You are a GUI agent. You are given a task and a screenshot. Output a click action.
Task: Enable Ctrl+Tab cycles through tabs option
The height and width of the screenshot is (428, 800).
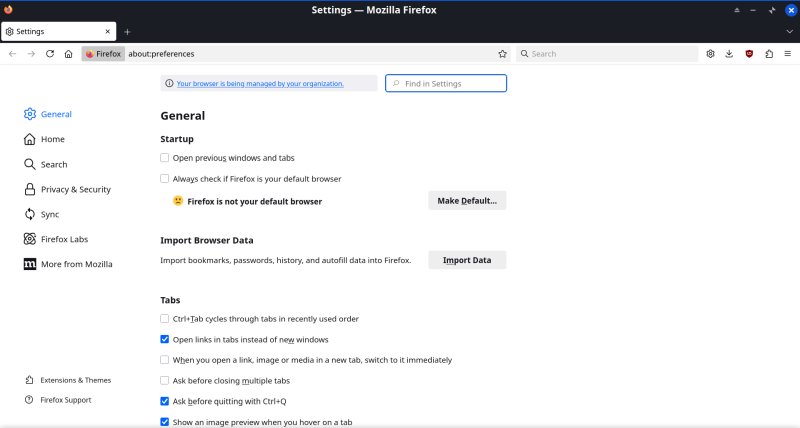(x=165, y=319)
